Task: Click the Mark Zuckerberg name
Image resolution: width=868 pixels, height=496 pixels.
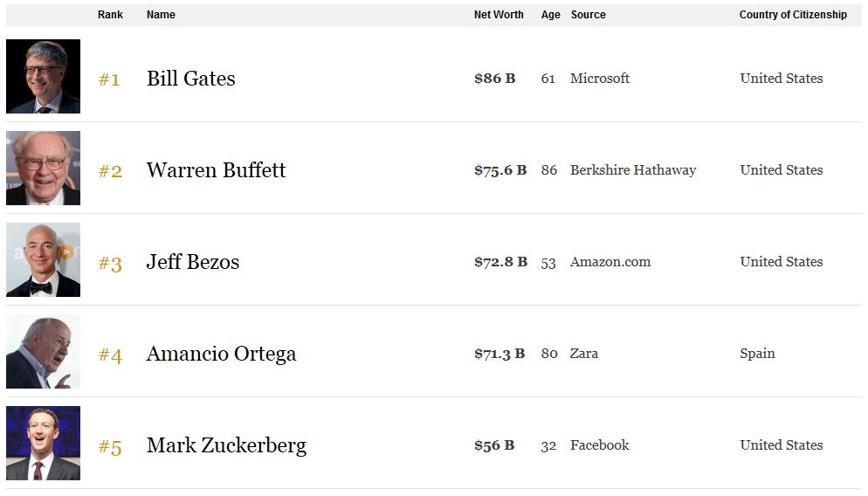Action: (x=226, y=445)
